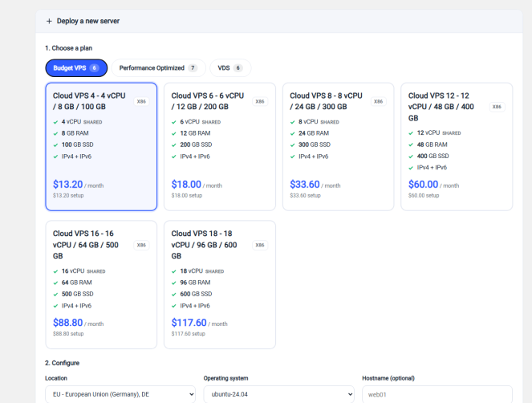The width and height of the screenshot is (532, 403).
Task: Click the X86 badge on Cloud VPS 8
Action: point(378,101)
